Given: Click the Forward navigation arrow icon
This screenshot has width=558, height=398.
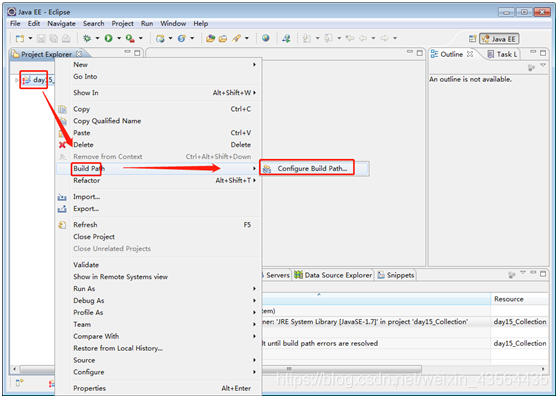Looking at the screenshot, I should [x=384, y=38].
